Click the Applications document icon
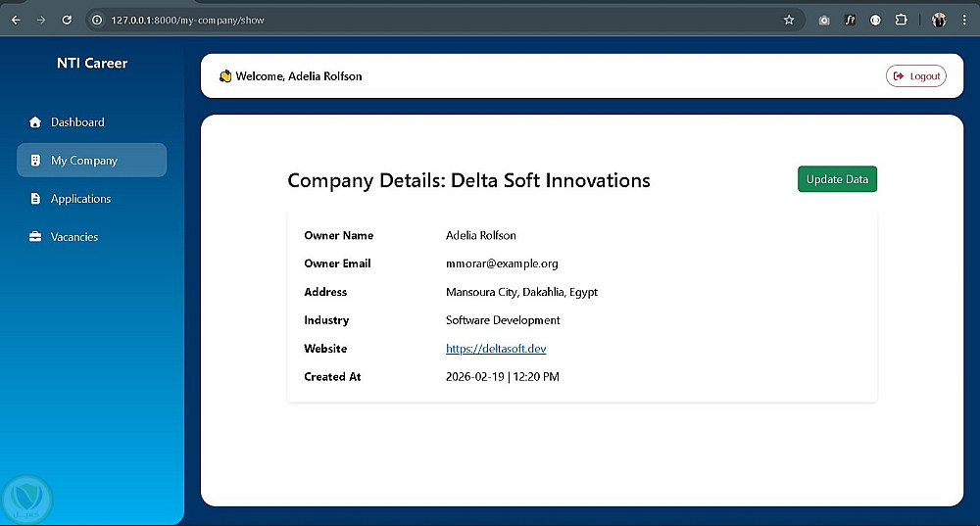The image size is (980, 526). click(36, 199)
